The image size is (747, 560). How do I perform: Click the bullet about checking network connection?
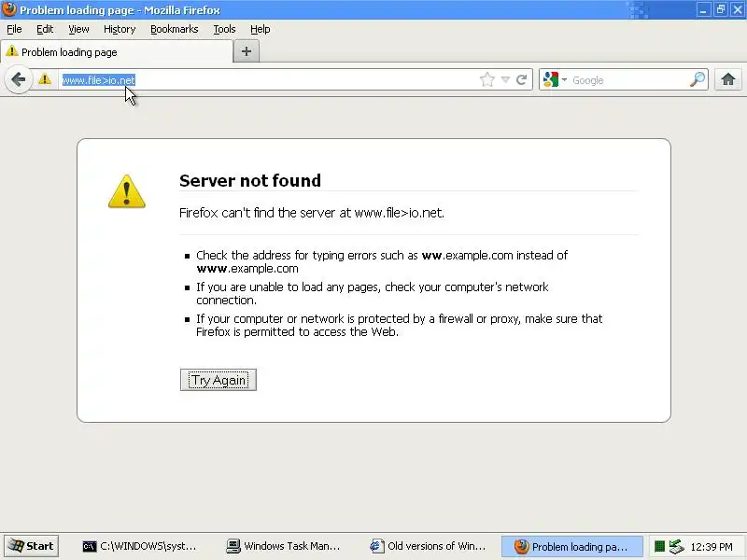[372, 293]
